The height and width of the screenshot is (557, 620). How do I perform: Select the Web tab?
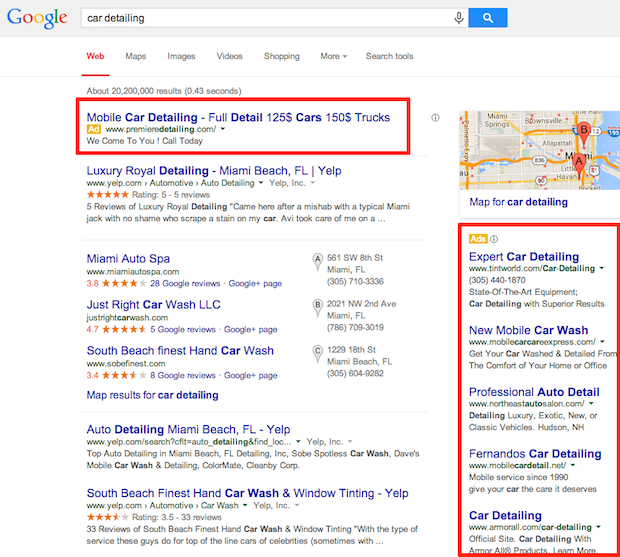pyautogui.click(x=95, y=56)
